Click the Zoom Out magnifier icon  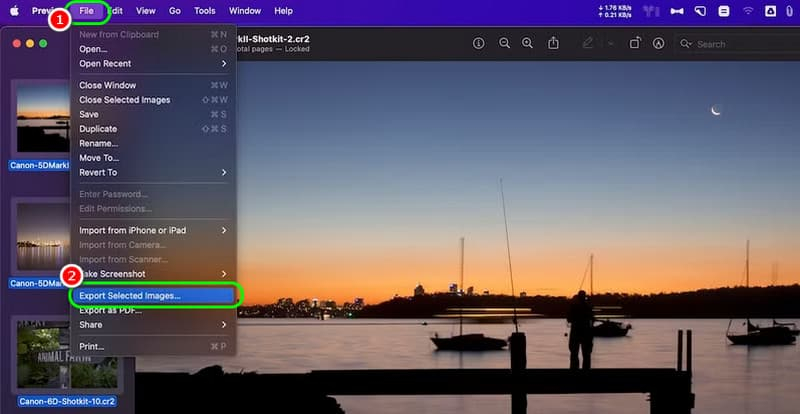click(x=505, y=43)
